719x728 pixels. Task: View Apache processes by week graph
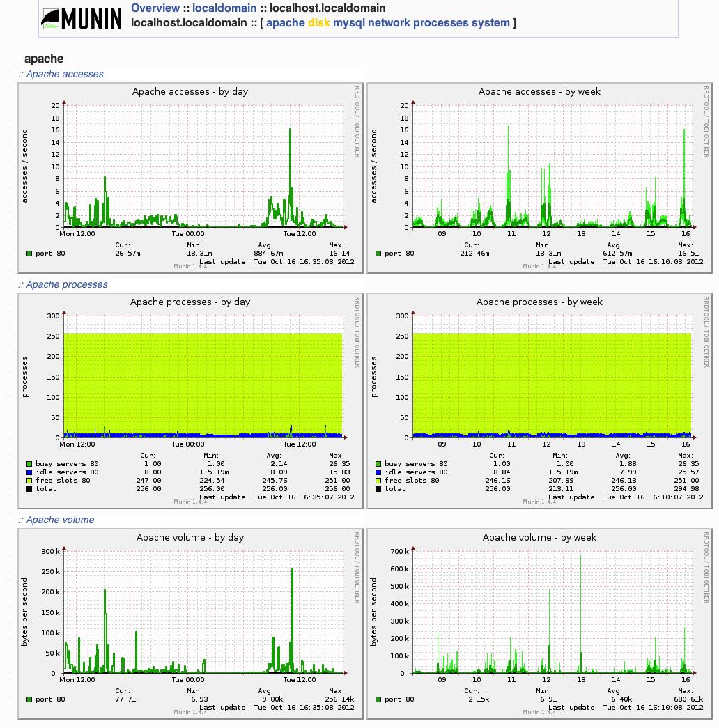click(x=539, y=398)
